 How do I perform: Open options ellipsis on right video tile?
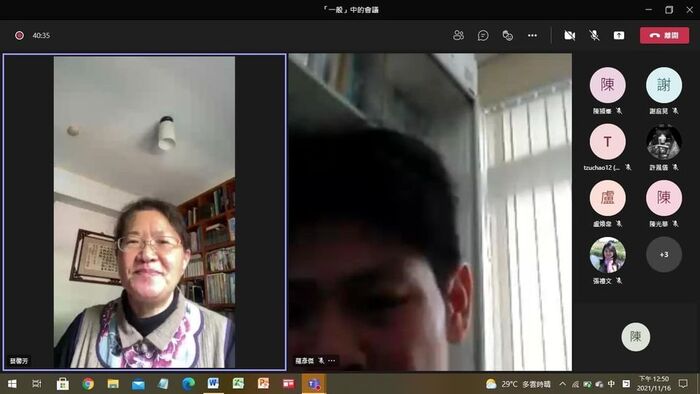point(331,360)
